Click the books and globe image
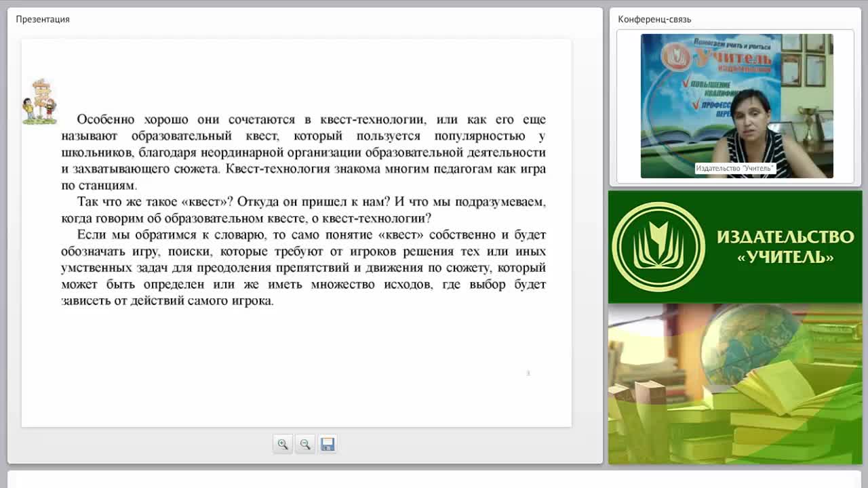868x488 pixels. coord(735,384)
